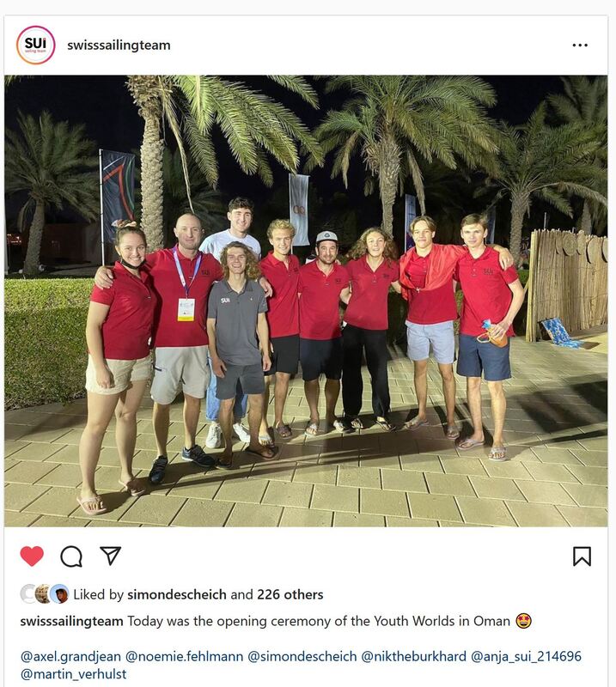Click the star-eyes emoji in the caption

523,621
